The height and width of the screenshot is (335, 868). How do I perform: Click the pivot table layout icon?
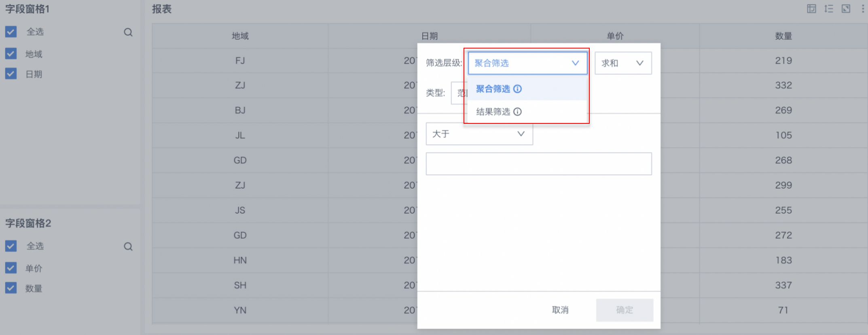811,9
